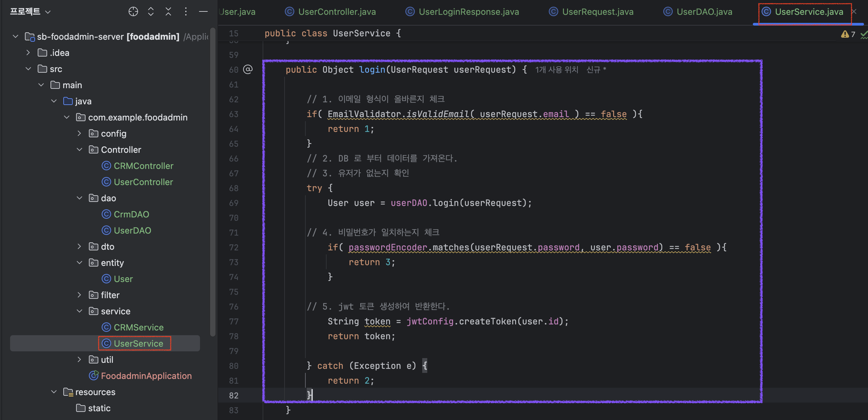The width and height of the screenshot is (868, 420).
Task: Collapse the java folder
Action: (54, 101)
